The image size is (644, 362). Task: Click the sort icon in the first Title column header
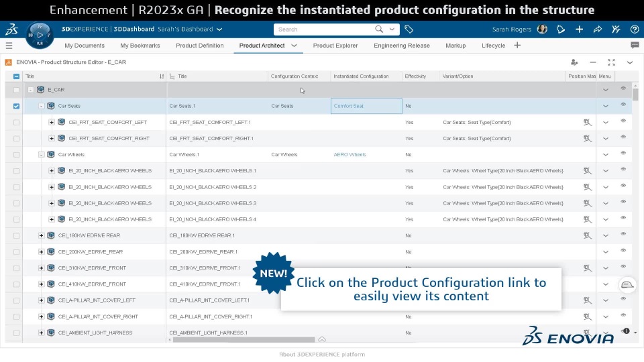[x=162, y=76]
